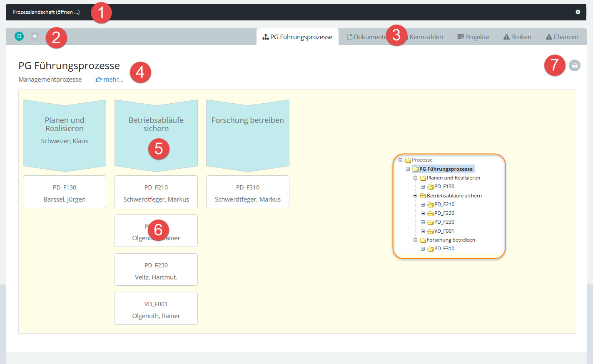Click the mehr... link
Viewport: 593px width, 364px height.
pyautogui.click(x=110, y=80)
